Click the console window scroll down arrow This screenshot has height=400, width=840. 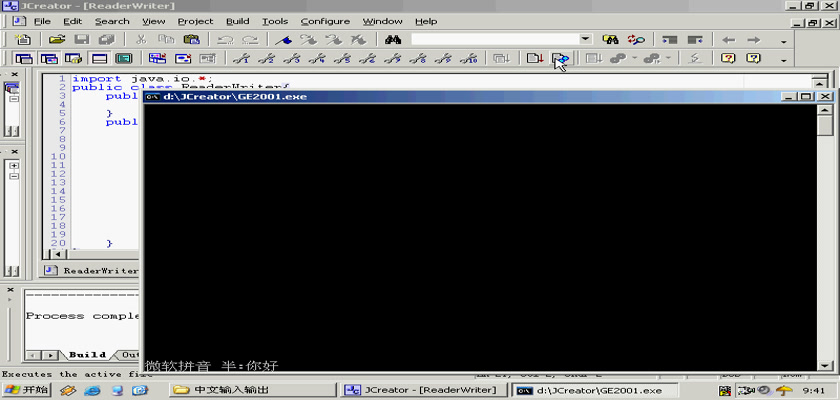(825, 366)
